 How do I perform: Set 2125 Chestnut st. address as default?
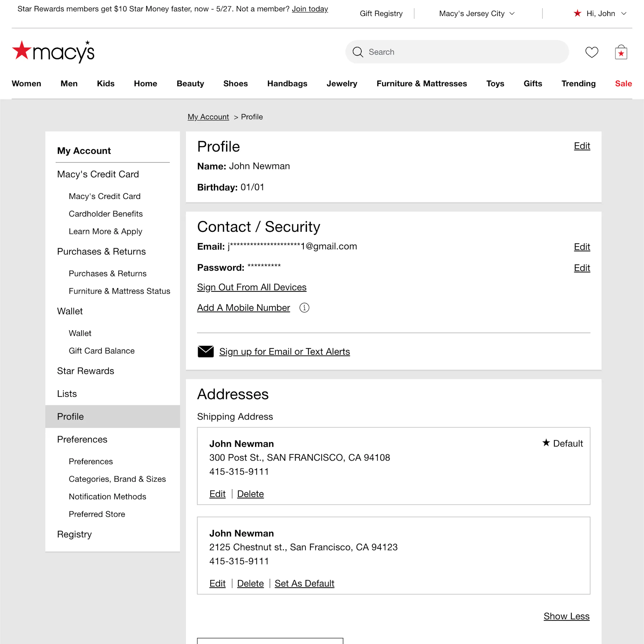point(304,583)
